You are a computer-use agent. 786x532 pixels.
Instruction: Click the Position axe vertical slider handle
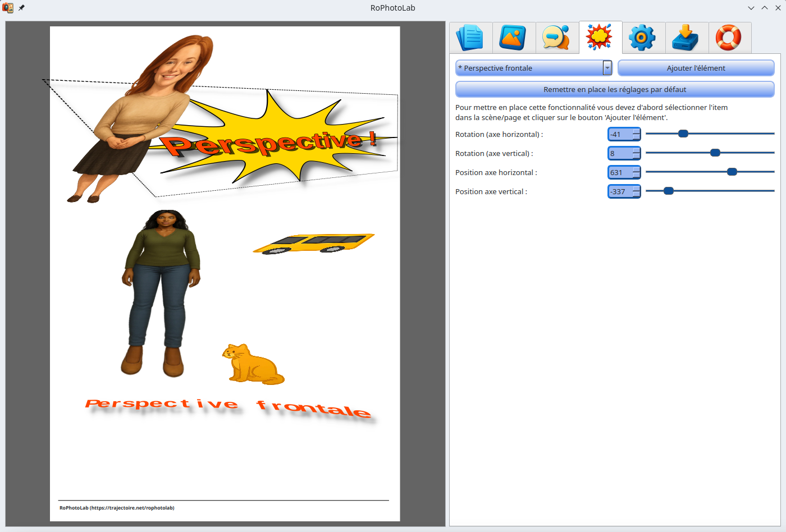(x=669, y=191)
